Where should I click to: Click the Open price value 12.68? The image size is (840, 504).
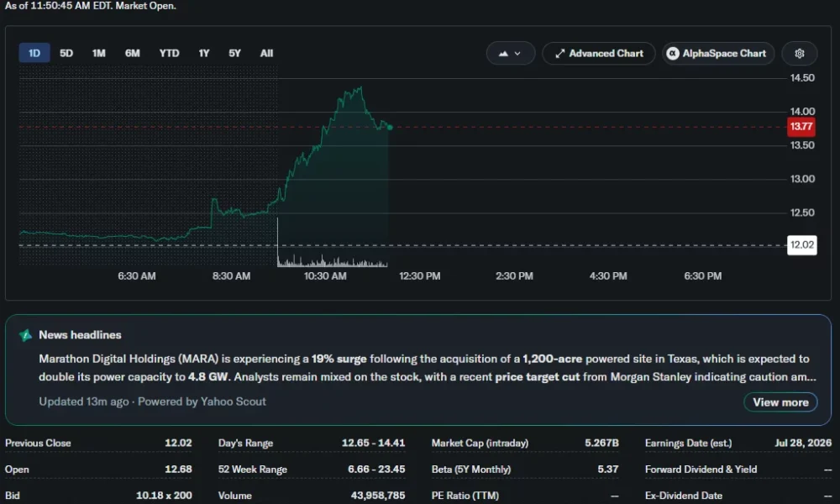click(178, 470)
